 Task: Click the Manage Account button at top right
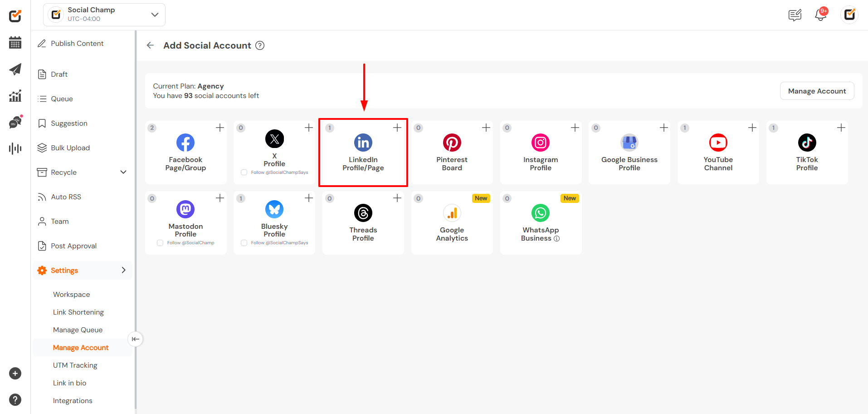pyautogui.click(x=817, y=91)
